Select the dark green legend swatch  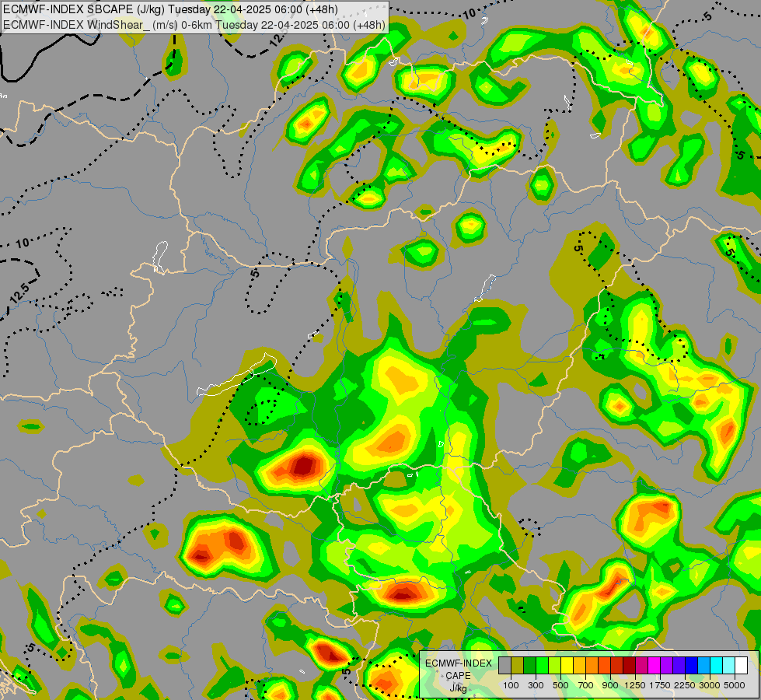click(529, 666)
